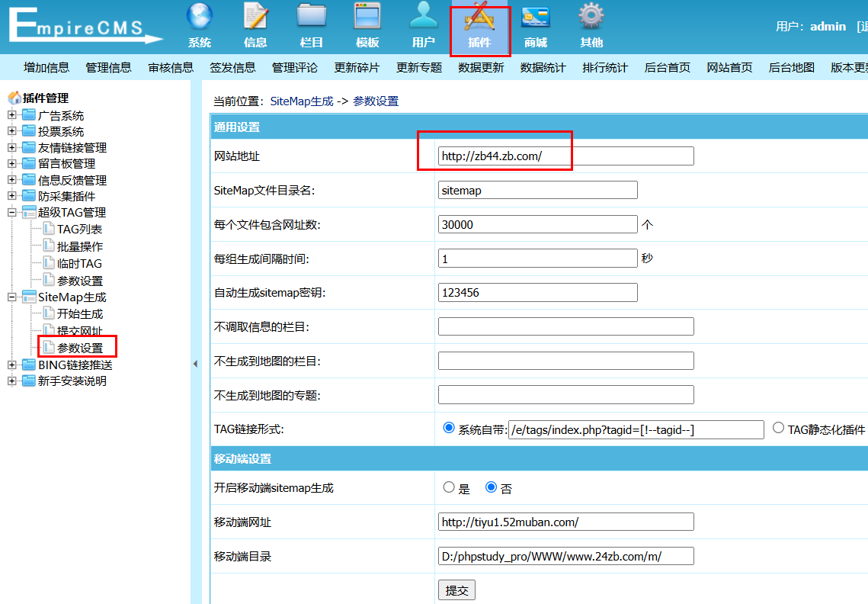Viewport: 868px width, 604px height.
Task: Select 否 for mobile sitemap generation
Action: 492,487
